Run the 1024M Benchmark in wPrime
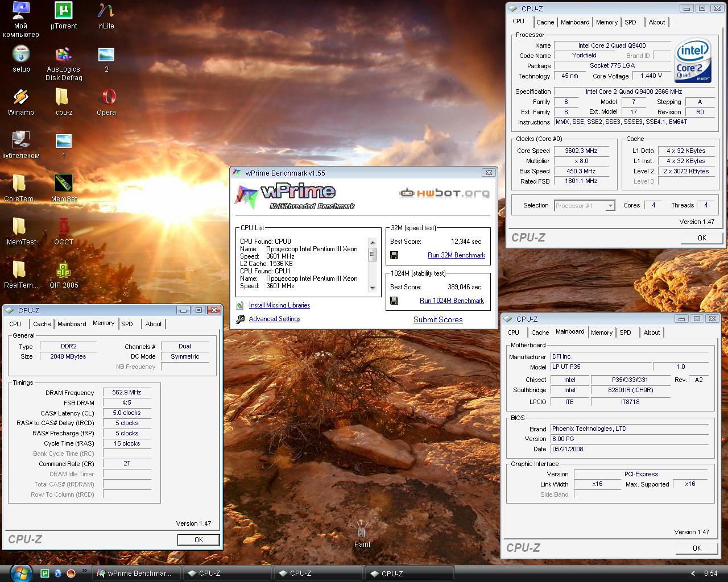The image size is (728, 582). pos(452,301)
